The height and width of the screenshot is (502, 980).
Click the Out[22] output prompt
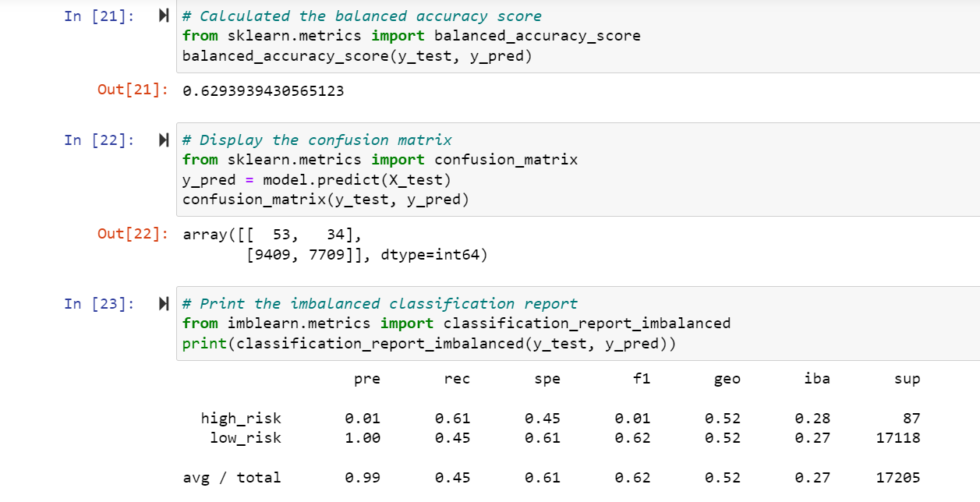pos(133,234)
